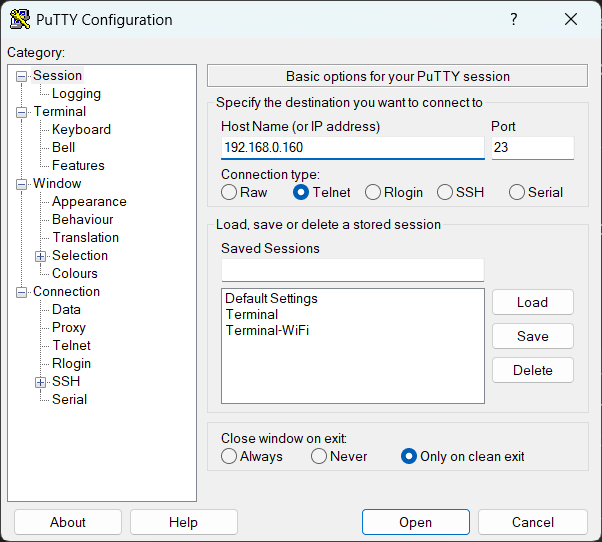
Task: Expand the Selection tree node
Action: 40,256
